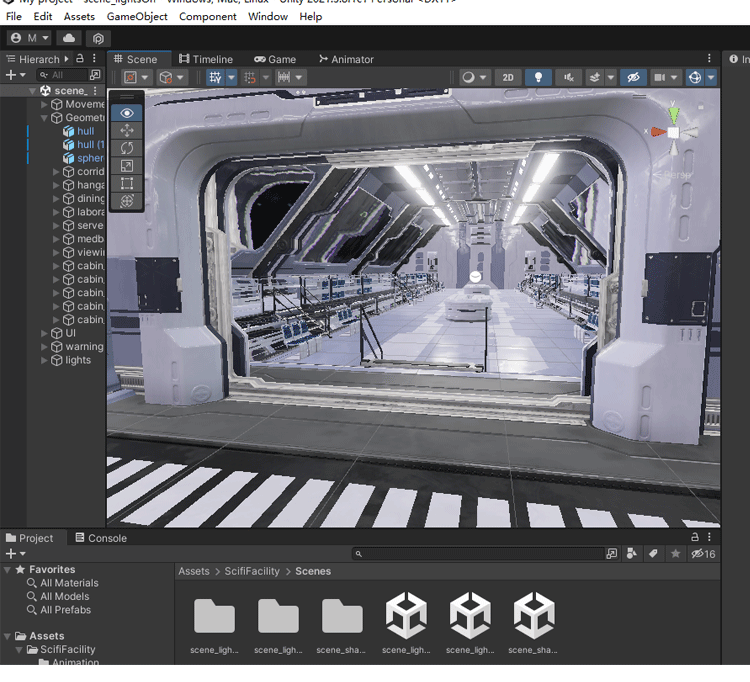Click the Project search field
The image size is (750, 682).
(x=480, y=554)
